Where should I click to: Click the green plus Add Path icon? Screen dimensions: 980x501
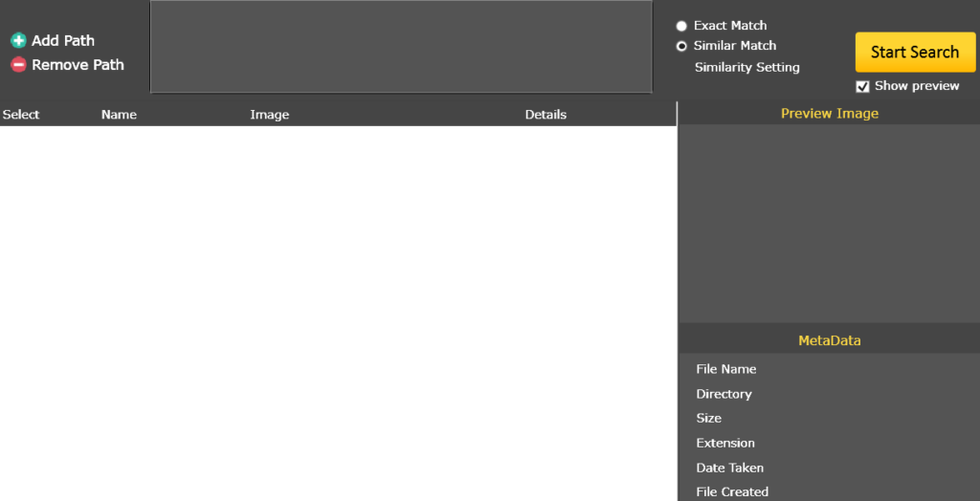pos(19,41)
